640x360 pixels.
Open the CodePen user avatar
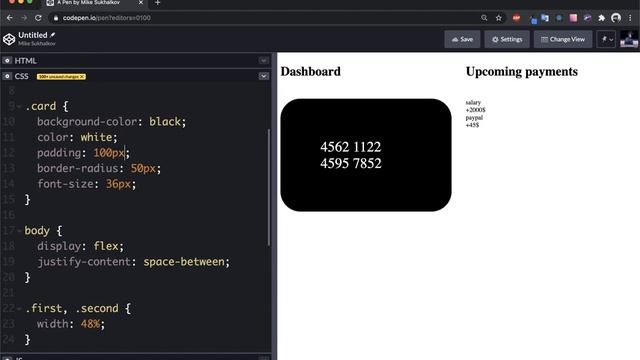click(x=629, y=39)
